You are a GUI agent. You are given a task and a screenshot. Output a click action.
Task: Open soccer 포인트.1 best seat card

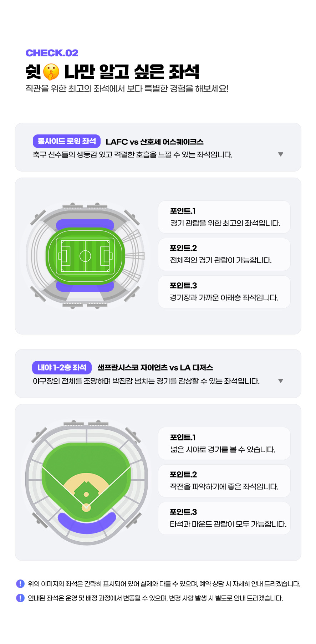click(224, 217)
